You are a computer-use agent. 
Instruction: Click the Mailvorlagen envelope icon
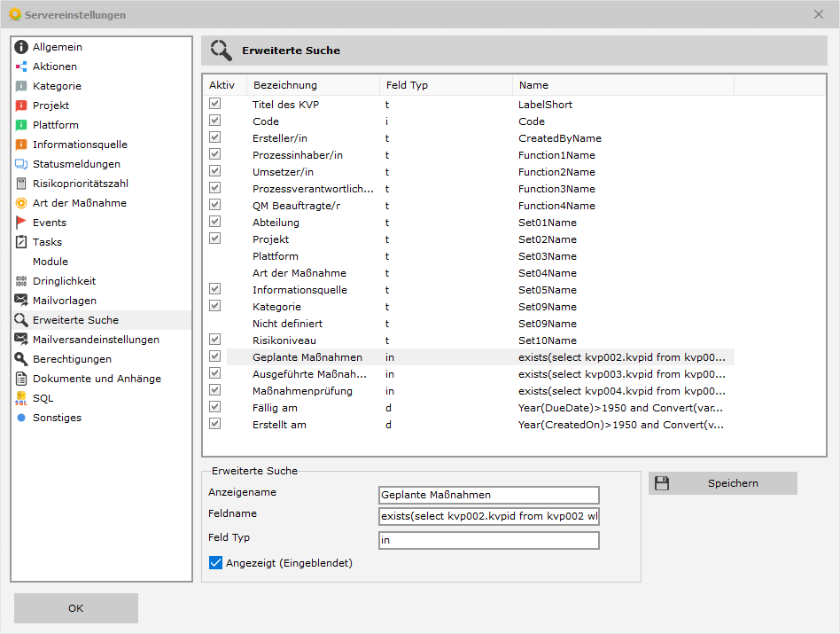[21, 300]
